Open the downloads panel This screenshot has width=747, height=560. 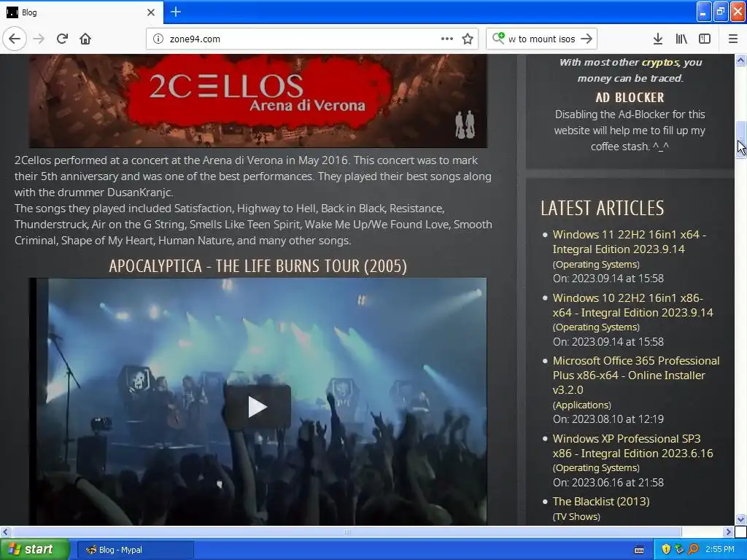[657, 39]
